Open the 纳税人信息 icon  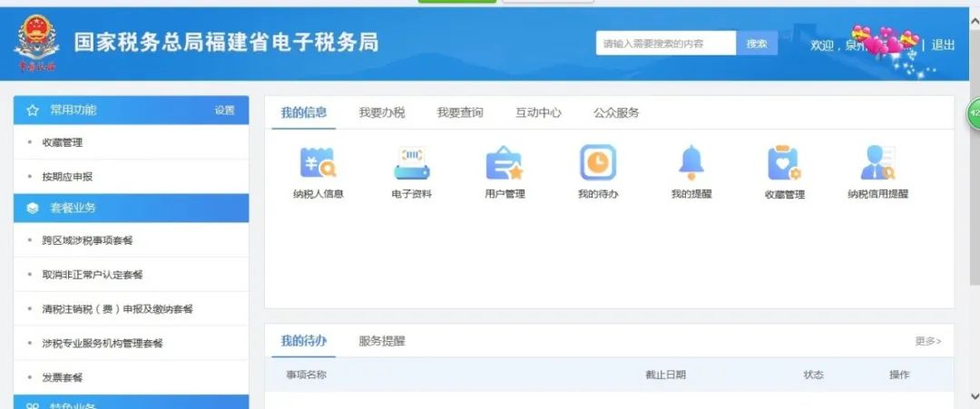tap(318, 163)
